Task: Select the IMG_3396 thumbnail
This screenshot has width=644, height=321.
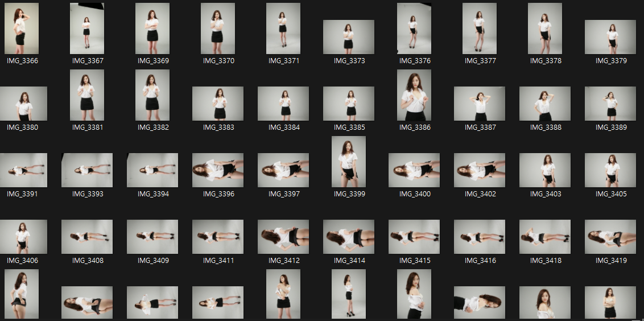Action: pos(218,170)
